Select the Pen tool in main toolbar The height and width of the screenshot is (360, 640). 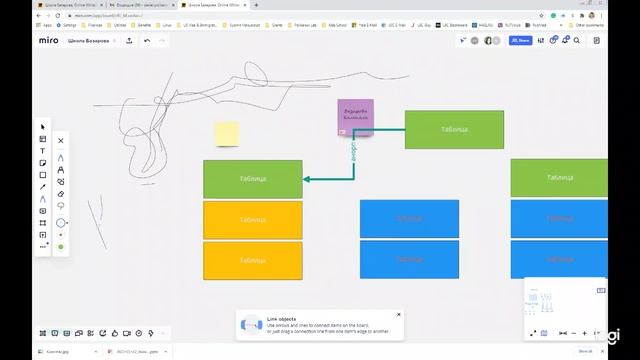(x=43, y=199)
